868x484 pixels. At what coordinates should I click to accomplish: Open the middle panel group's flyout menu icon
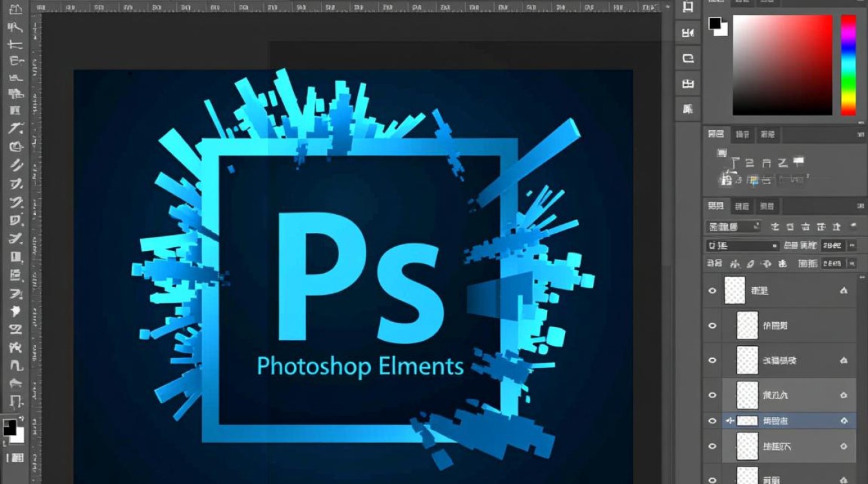pyautogui.click(x=861, y=135)
